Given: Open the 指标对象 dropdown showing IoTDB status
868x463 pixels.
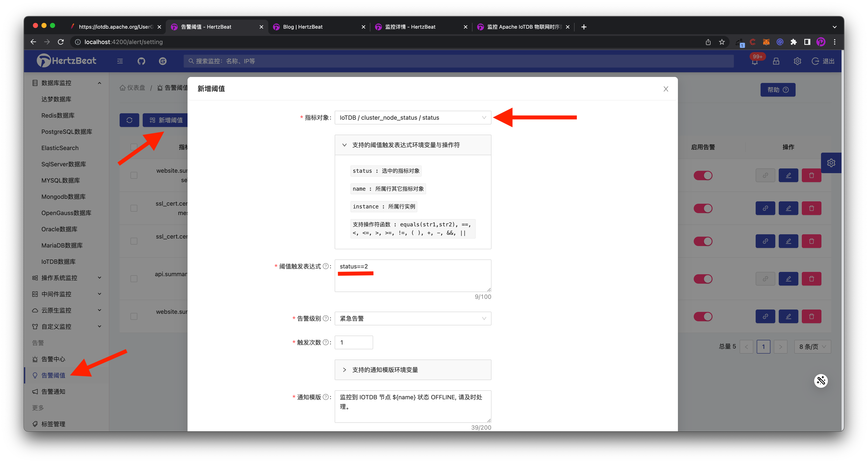Looking at the screenshot, I should click(x=412, y=118).
